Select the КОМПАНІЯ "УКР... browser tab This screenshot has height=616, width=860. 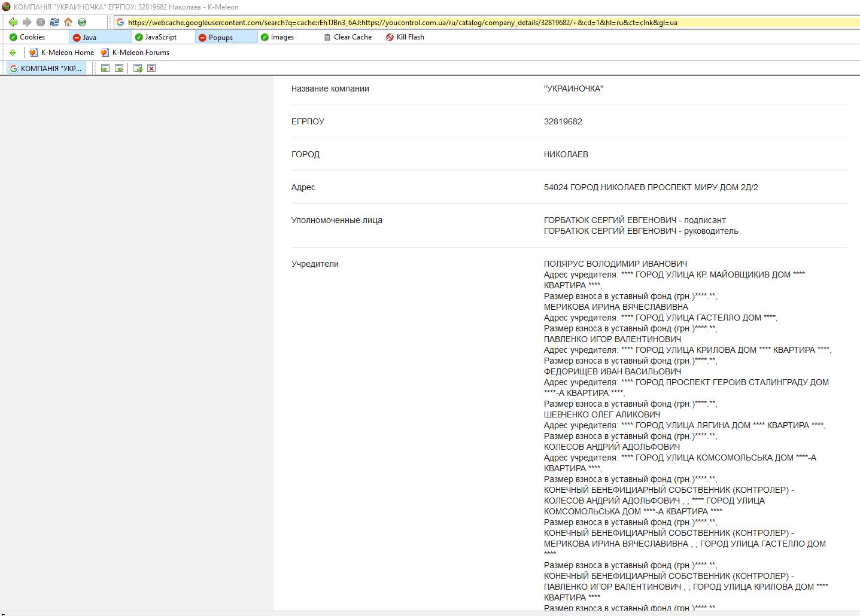47,68
